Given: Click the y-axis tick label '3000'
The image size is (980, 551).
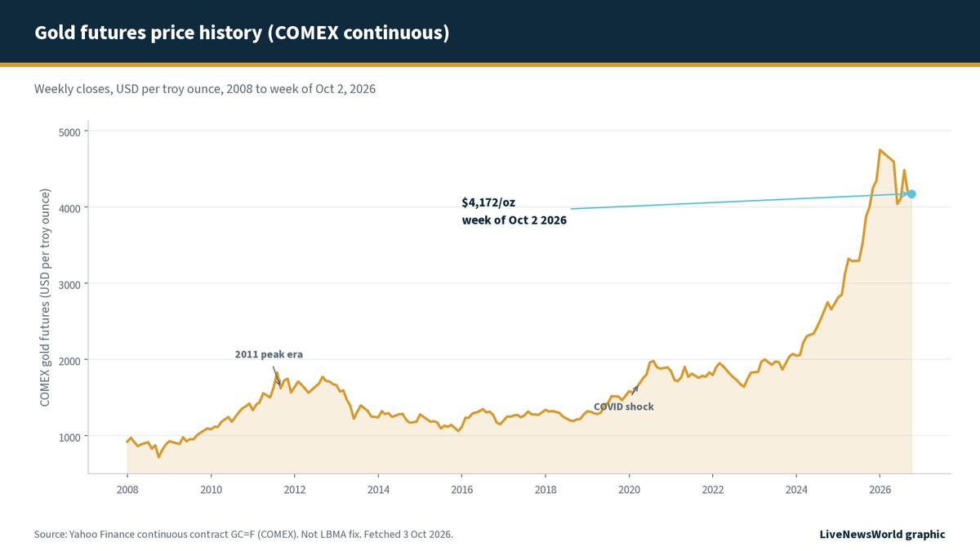Looking at the screenshot, I should click(x=70, y=284).
